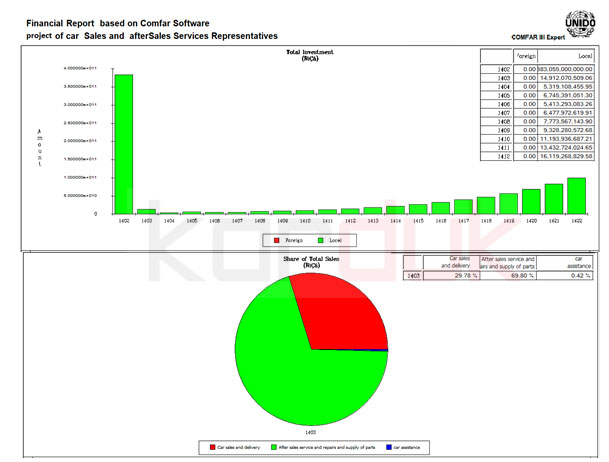Image resolution: width=609 pixels, height=462 pixels.
Task: Click the UNIDO logo in the header
Action: [579, 20]
